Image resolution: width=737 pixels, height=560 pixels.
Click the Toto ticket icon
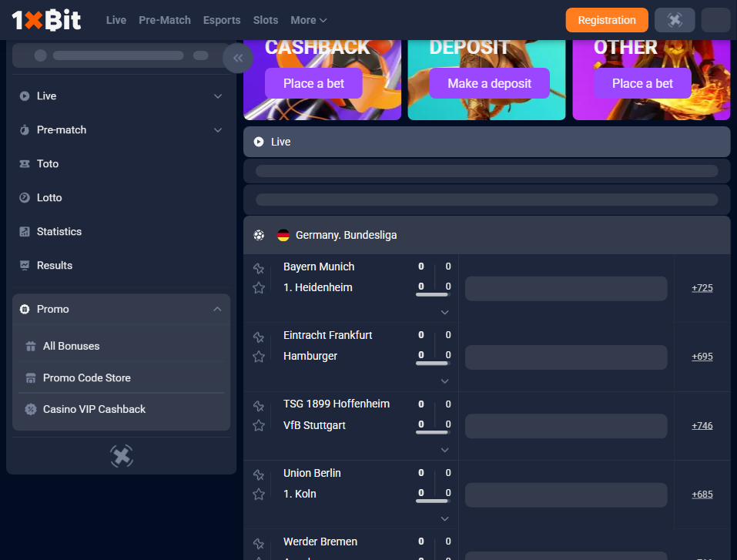pos(25,163)
